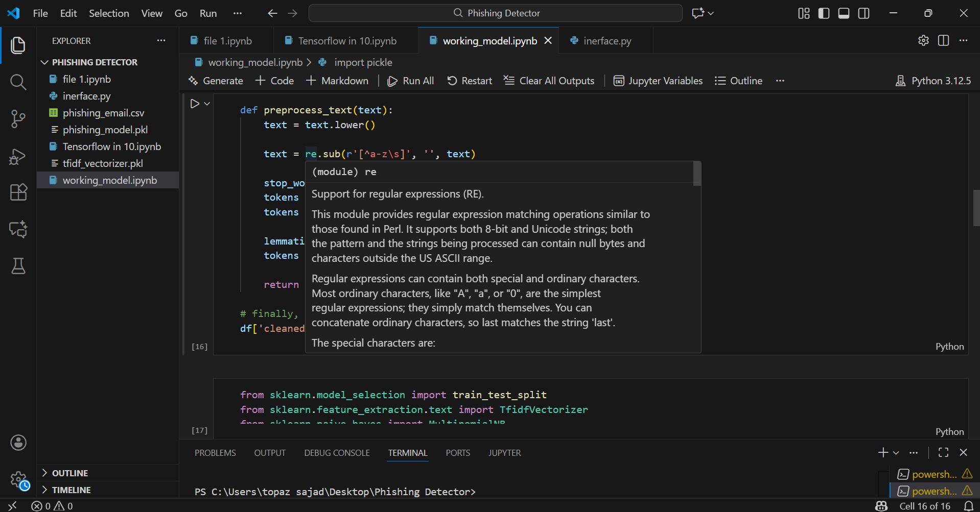The image size is (980, 512).
Task: Toggle the primary sidebar visibility
Action: pyautogui.click(x=823, y=13)
